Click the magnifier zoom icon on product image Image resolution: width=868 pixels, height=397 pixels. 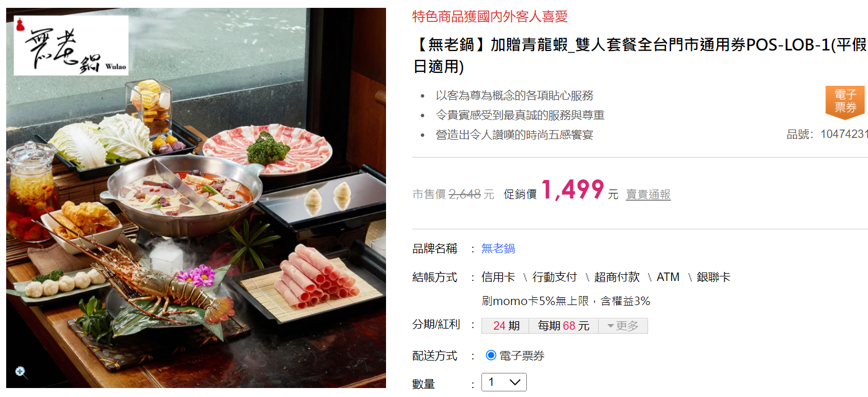coord(21,372)
